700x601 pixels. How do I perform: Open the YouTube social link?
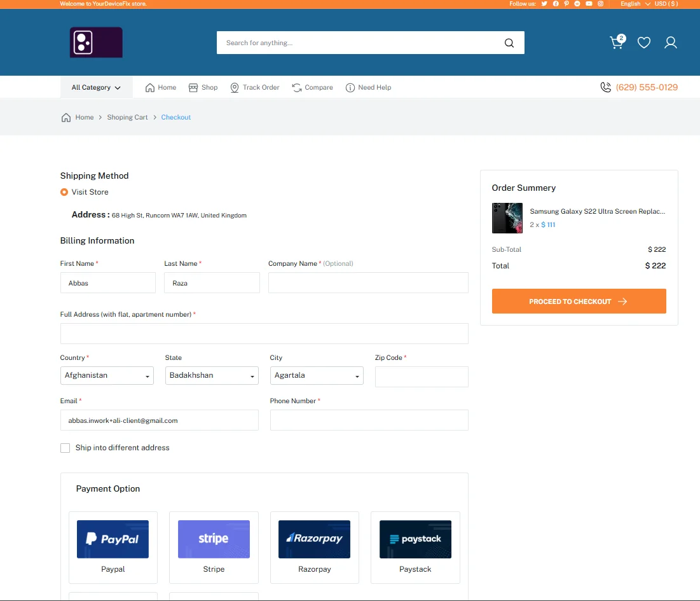589,4
